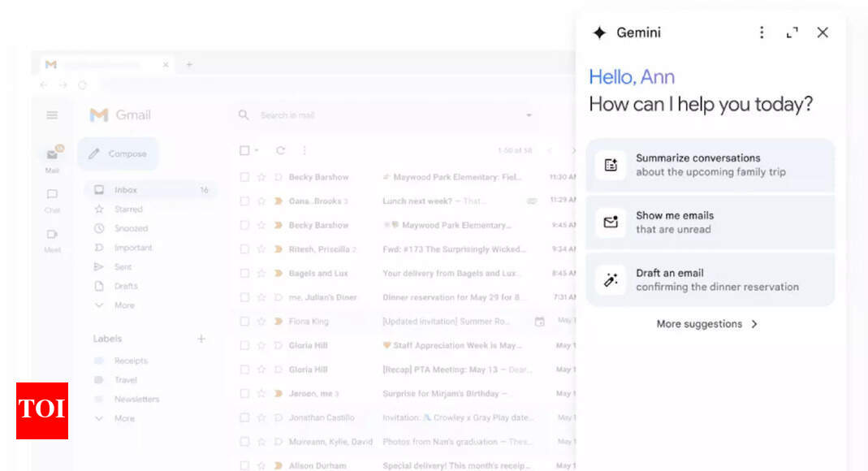This screenshot has width=868, height=471.
Task: Select checkbox for Maywood Park Elementary: Fiel email
Action: tap(244, 177)
